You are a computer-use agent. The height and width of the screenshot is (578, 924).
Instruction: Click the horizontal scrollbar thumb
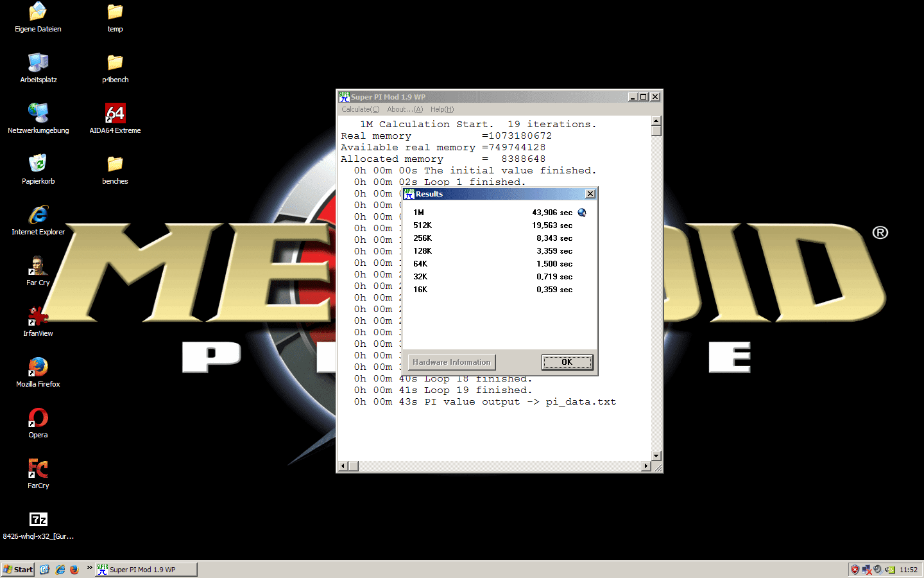[354, 466]
